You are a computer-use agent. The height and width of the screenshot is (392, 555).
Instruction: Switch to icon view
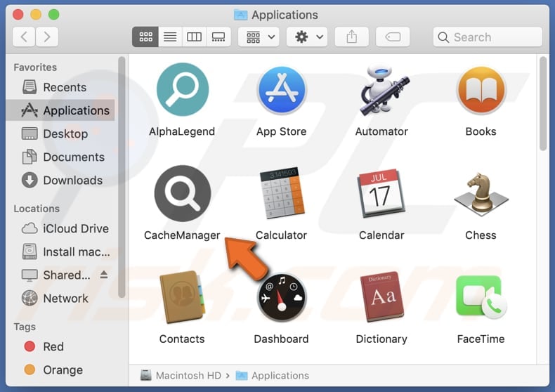coord(145,37)
